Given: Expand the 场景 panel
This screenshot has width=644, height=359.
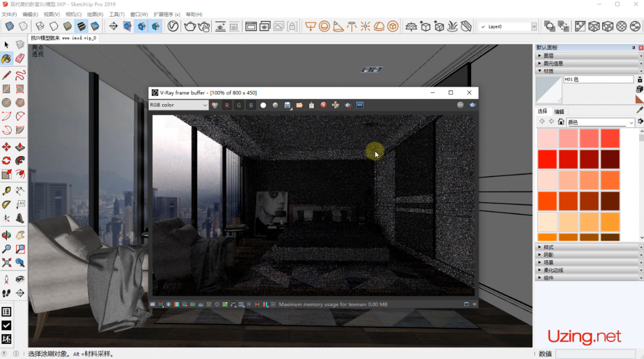Looking at the screenshot, I should [587, 262].
